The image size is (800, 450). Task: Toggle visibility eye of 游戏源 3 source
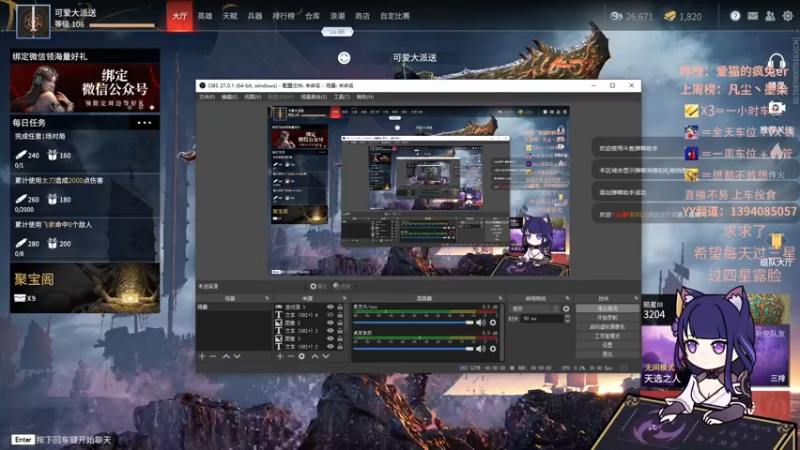point(330,307)
